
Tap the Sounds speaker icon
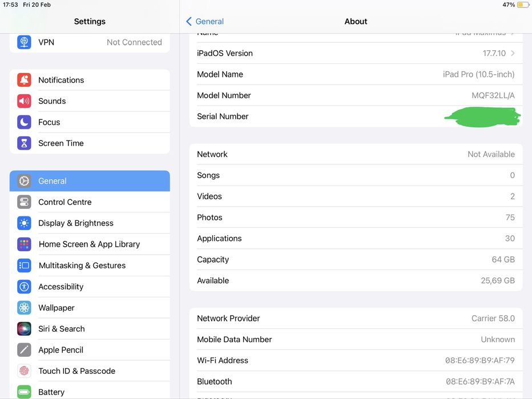[x=24, y=101]
